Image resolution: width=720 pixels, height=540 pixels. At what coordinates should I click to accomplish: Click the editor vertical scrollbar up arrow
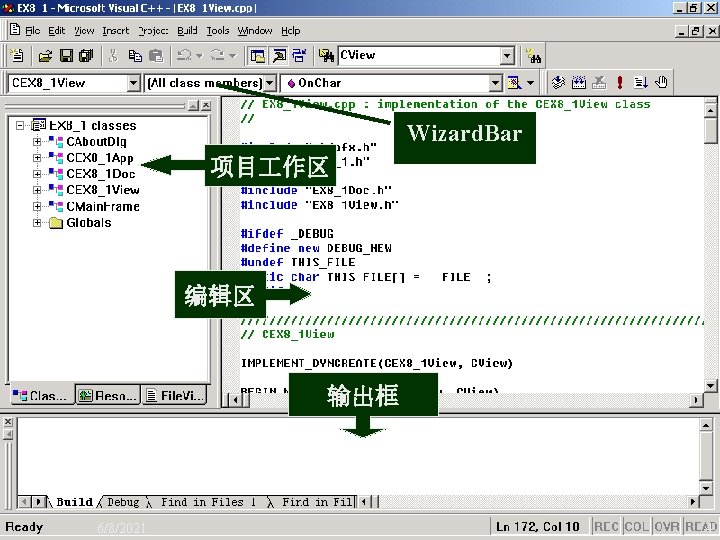(710, 109)
